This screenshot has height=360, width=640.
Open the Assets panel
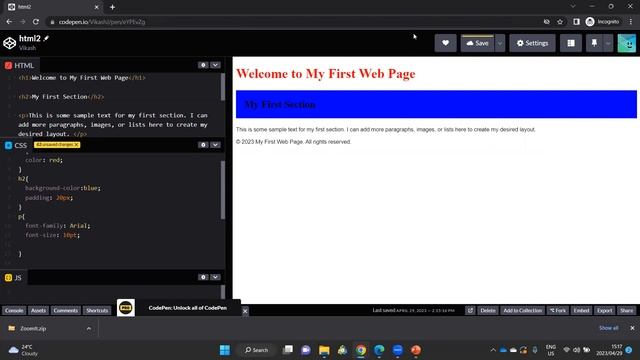(x=38, y=311)
